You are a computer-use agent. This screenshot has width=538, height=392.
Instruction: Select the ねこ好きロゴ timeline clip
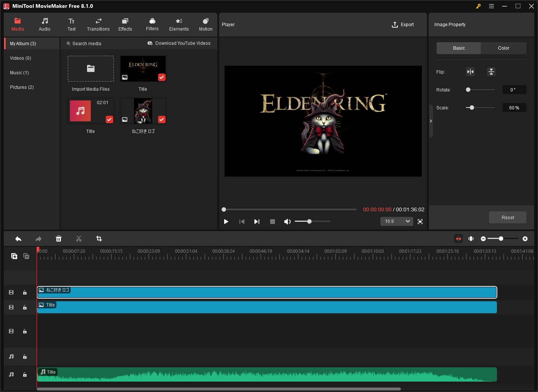pos(267,292)
